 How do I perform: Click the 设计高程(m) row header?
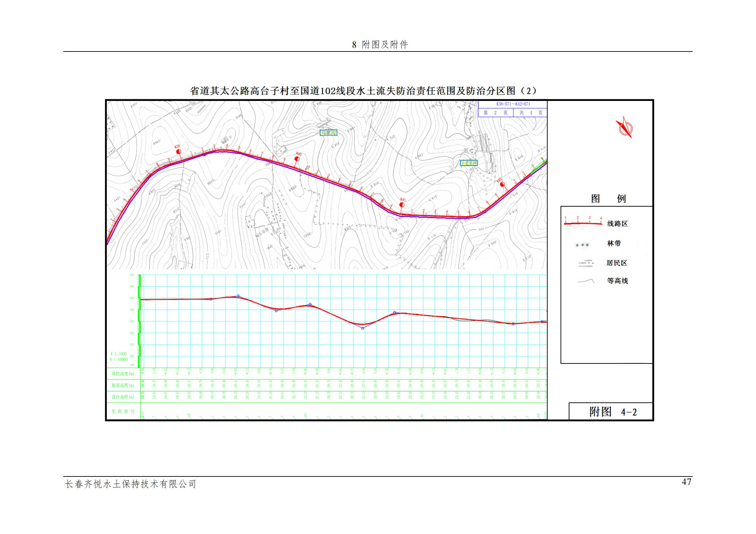coord(123,397)
